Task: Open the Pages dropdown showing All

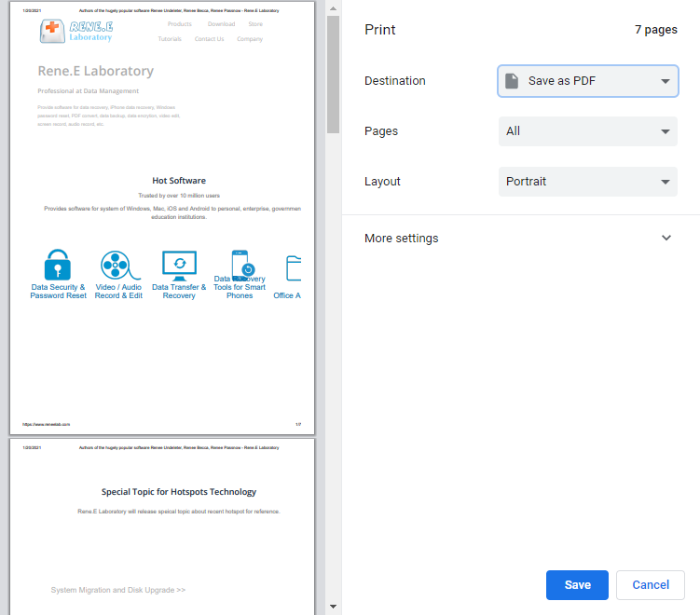Action: click(x=587, y=131)
